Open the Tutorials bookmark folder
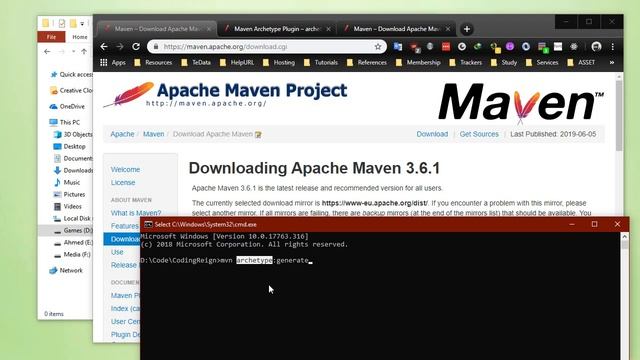Image resolution: width=640 pixels, height=360 pixels. pyautogui.click(x=321, y=62)
